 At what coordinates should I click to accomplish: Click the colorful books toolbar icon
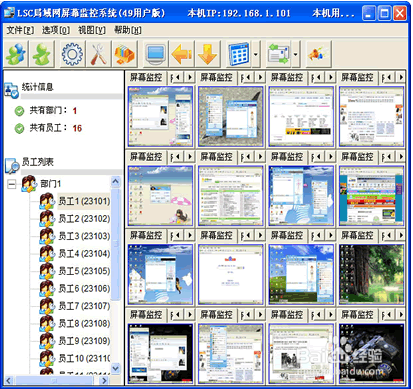click(x=125, y=54)
